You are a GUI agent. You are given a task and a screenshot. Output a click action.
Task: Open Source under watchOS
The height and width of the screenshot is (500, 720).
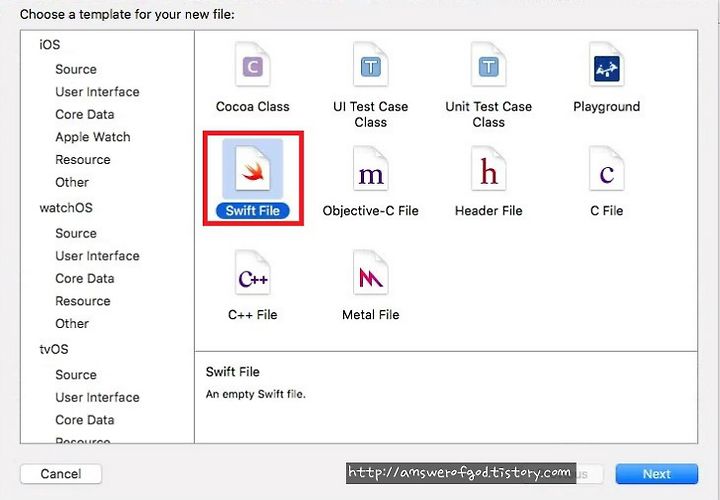pyautogui.click(x=76, y=233)
